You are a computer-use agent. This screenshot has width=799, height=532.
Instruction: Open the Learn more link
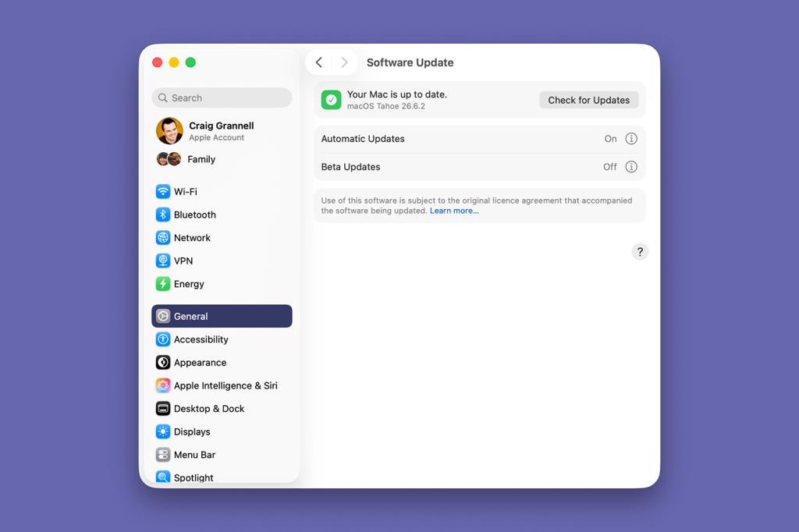[x=454, y=211]
